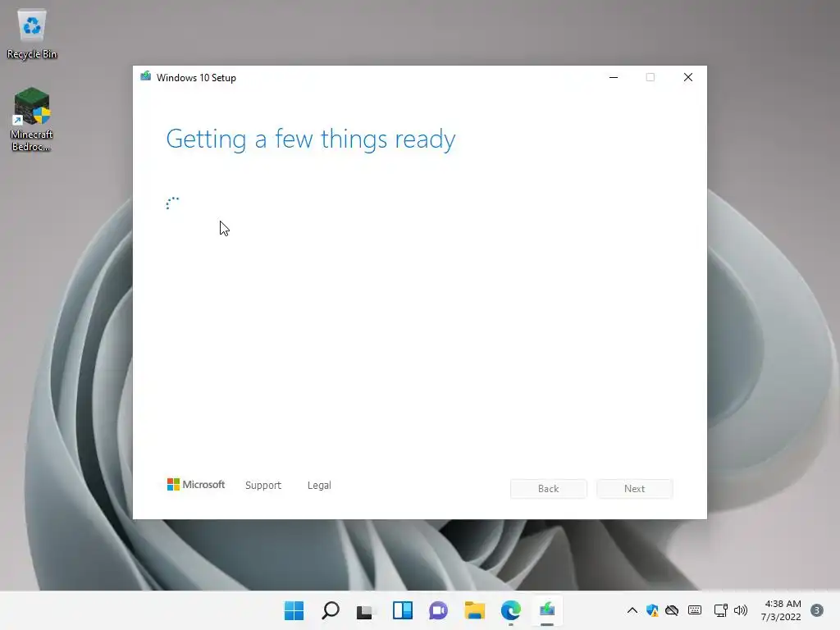Viewport: 840px width, 630px height.
Task: Click the "Getting a few things ready" heading
Action: pyautogui.click(x=311, y=139)
